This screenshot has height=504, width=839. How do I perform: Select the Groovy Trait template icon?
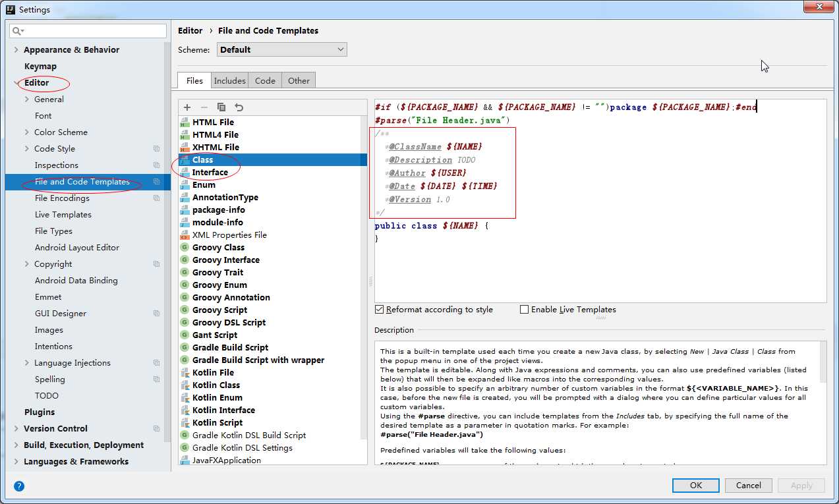[x=185, y=272]
